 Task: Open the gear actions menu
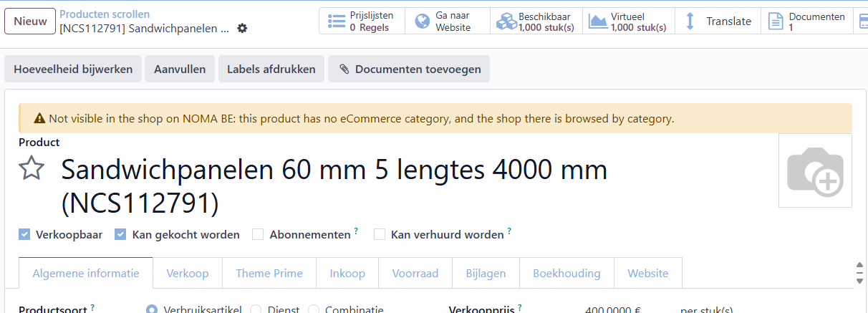click(x=242, y=29)
